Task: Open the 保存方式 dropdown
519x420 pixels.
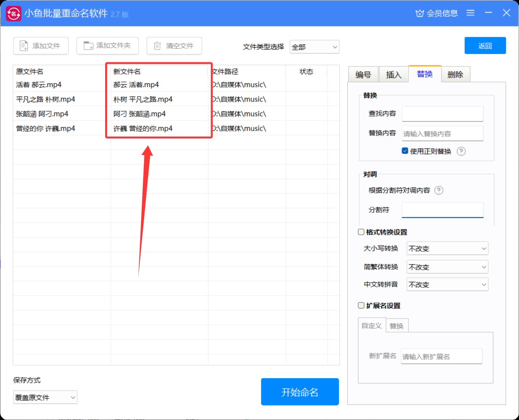Action: pyautogui.click(x=45, y=397)
